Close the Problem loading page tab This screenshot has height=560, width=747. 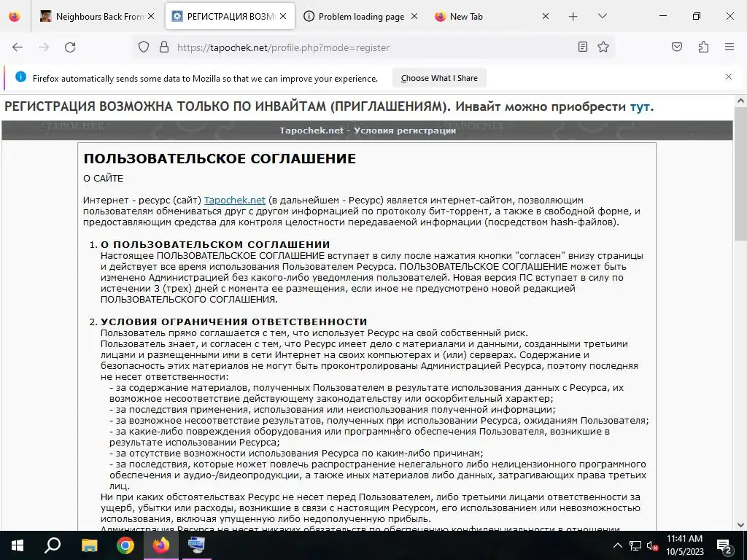tap(414, 16)
